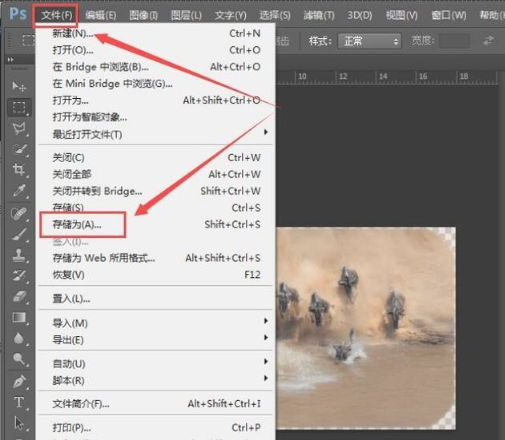Expand the 自动(U) submenu
Screen dimensions: 505x440
(155, 363)
